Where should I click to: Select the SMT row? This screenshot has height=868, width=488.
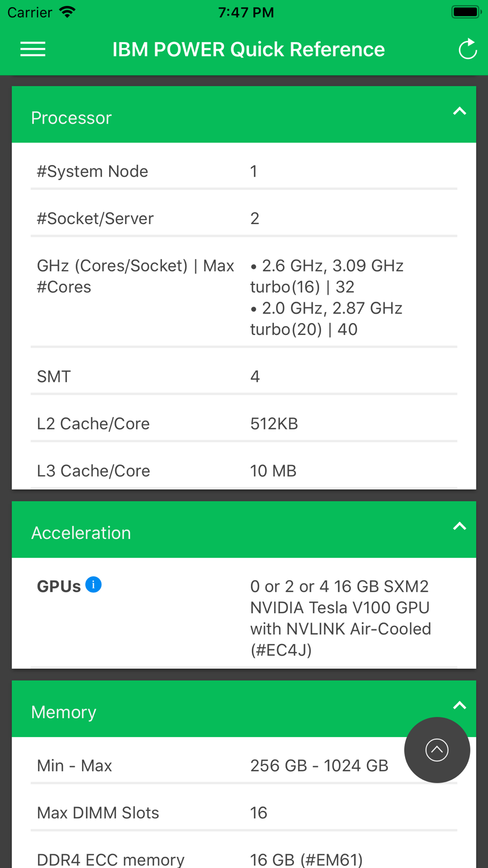(244, 376)
